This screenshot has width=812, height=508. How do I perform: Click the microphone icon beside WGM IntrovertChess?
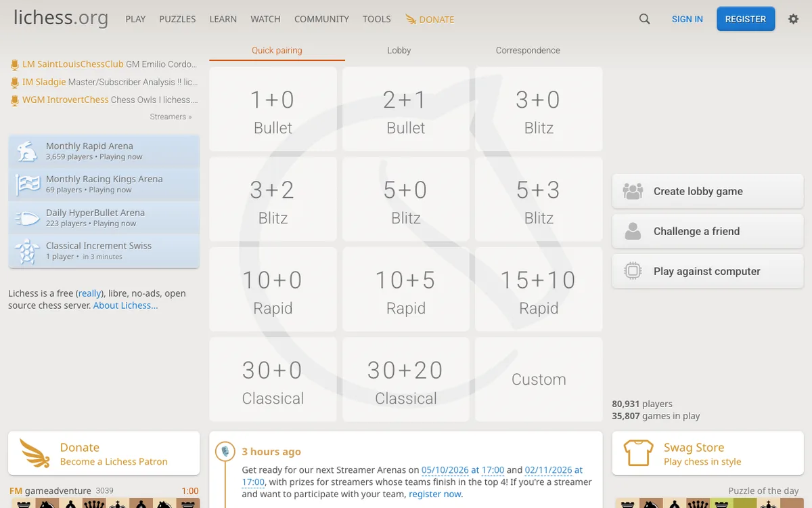coord(14,100)
